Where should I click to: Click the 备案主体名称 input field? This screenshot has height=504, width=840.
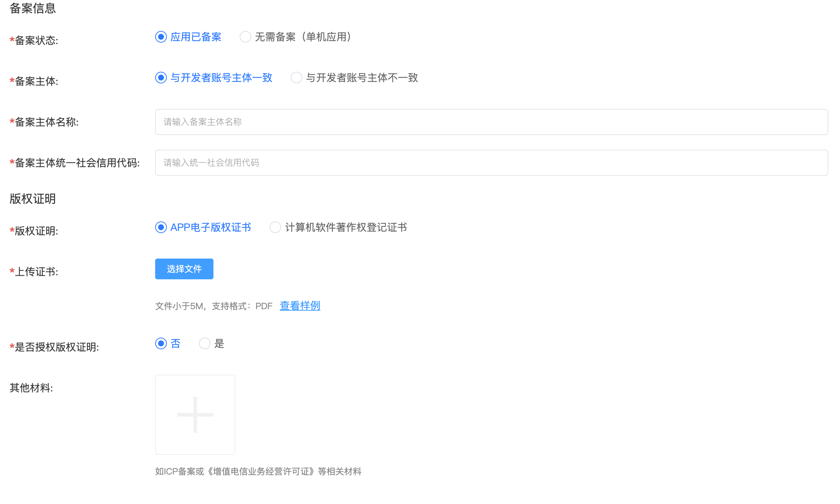click(491, 122)
